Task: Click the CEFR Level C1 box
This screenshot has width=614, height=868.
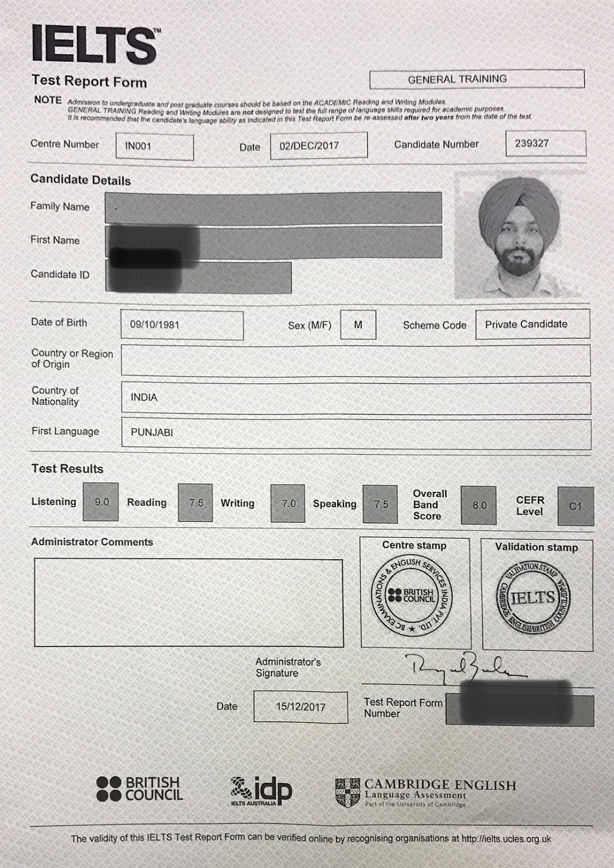Action: [576, 506]
